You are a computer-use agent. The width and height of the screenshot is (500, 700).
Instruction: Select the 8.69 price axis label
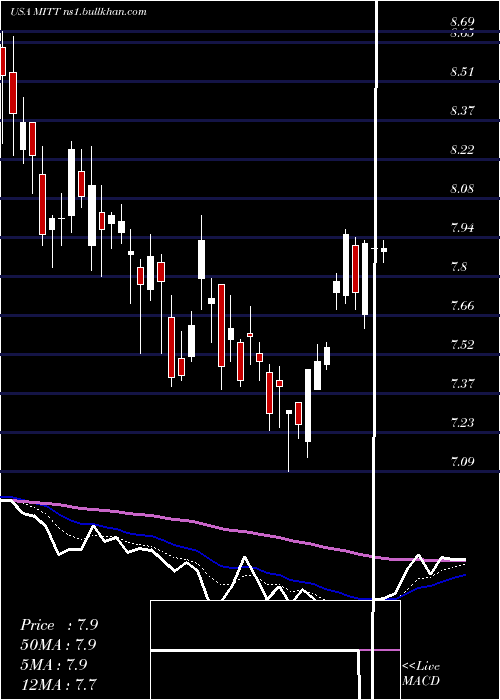point(462,21)
